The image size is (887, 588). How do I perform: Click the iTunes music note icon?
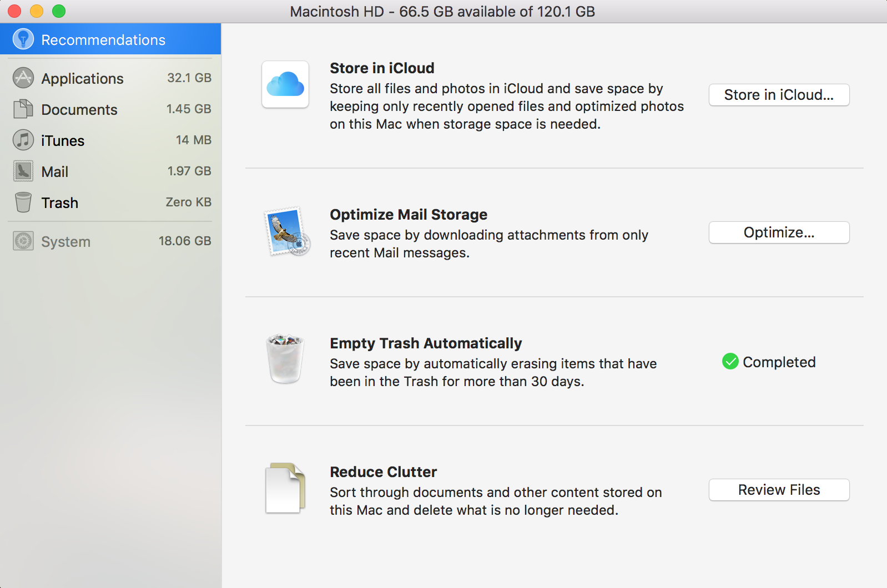tap(23, 140)
